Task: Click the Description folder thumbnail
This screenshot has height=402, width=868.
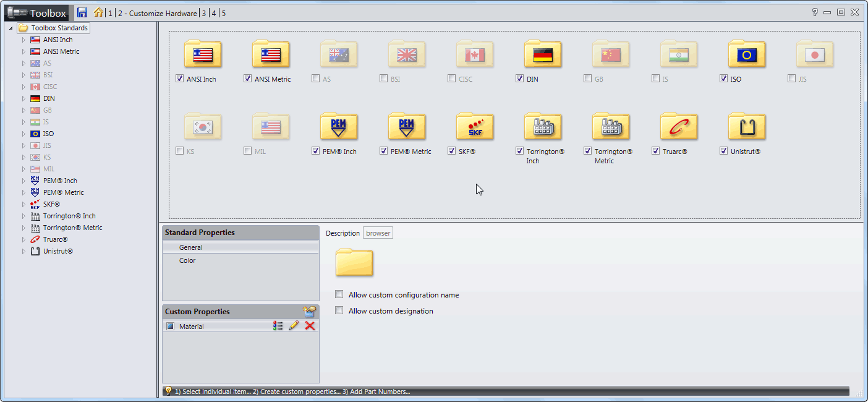Action: [x=354, y=262]
